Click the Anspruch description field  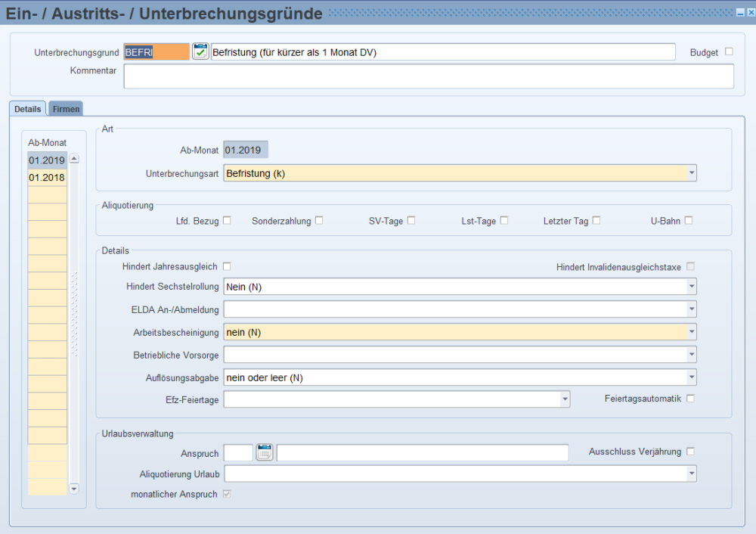(x=423, y=452)
